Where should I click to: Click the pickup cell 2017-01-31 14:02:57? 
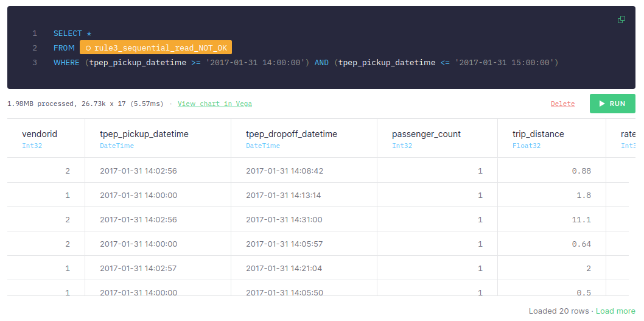pyautogui.click(x=138, y=268)
